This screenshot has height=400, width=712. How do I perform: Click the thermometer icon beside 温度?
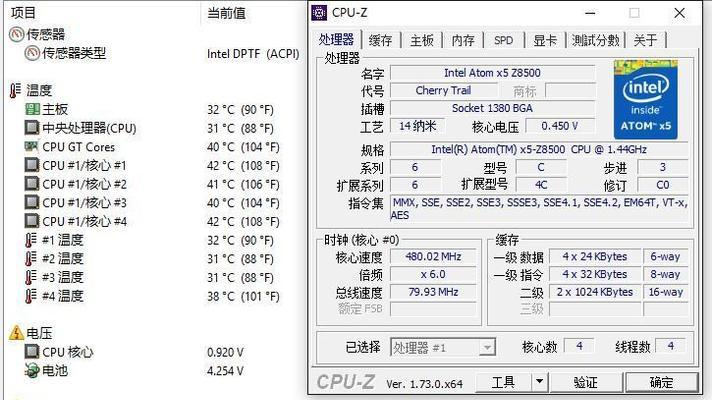click(x=15, y=90)
